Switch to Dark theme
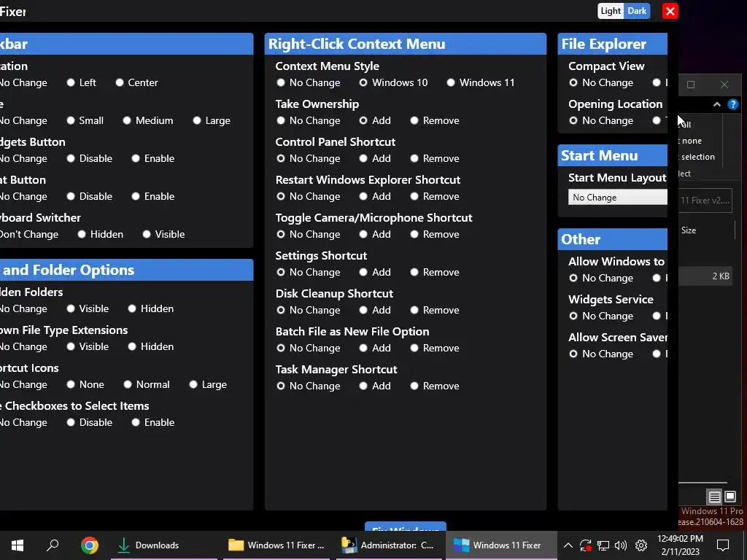The width and height of the screenshot is (747, 560). coord(637,11)
